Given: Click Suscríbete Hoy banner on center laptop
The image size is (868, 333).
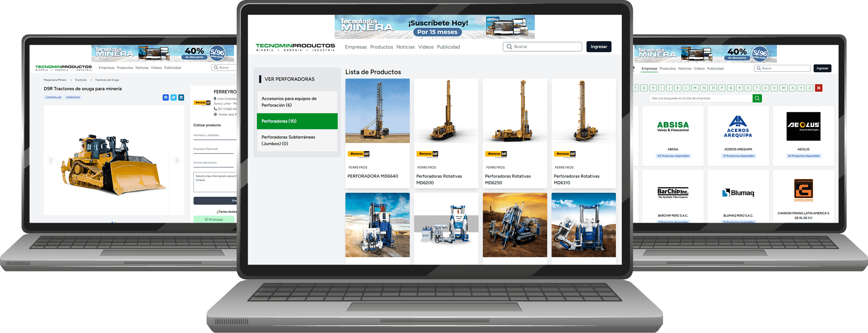Looking at the screenshot, I should [x=435, y=27].
